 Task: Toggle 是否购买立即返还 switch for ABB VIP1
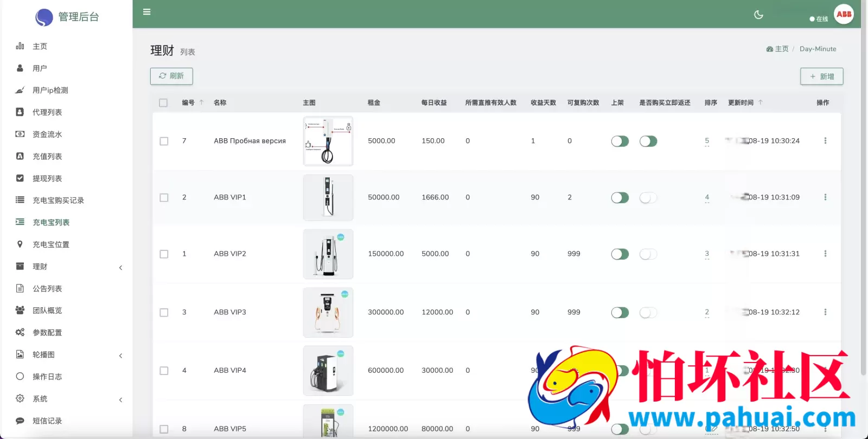coord(648,198)
